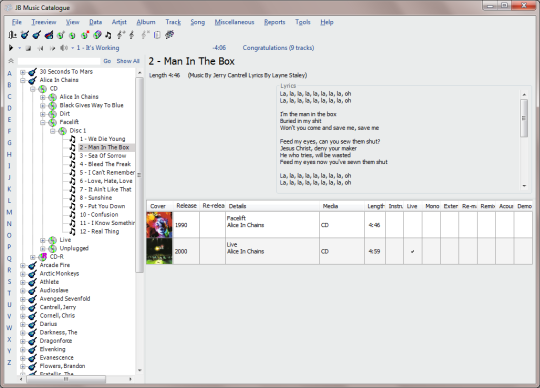
Task: Open the File menu
Action: [x=17, y=22]
